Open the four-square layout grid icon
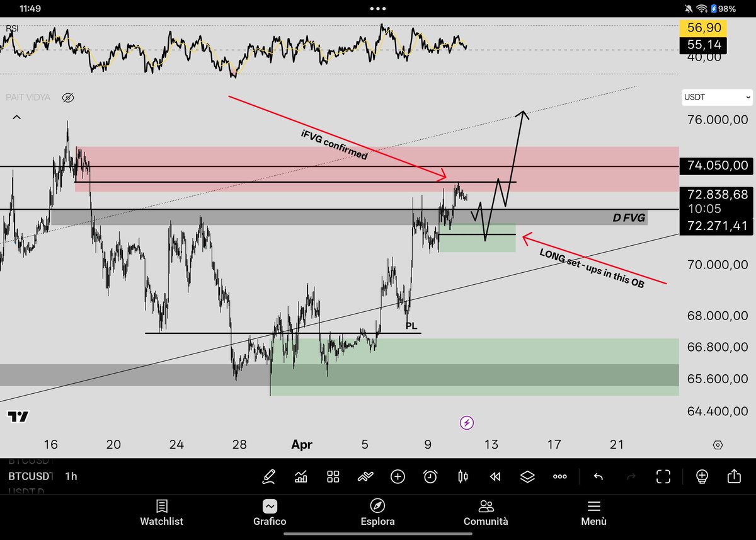756x540 pixels. (x=333, y=476)
